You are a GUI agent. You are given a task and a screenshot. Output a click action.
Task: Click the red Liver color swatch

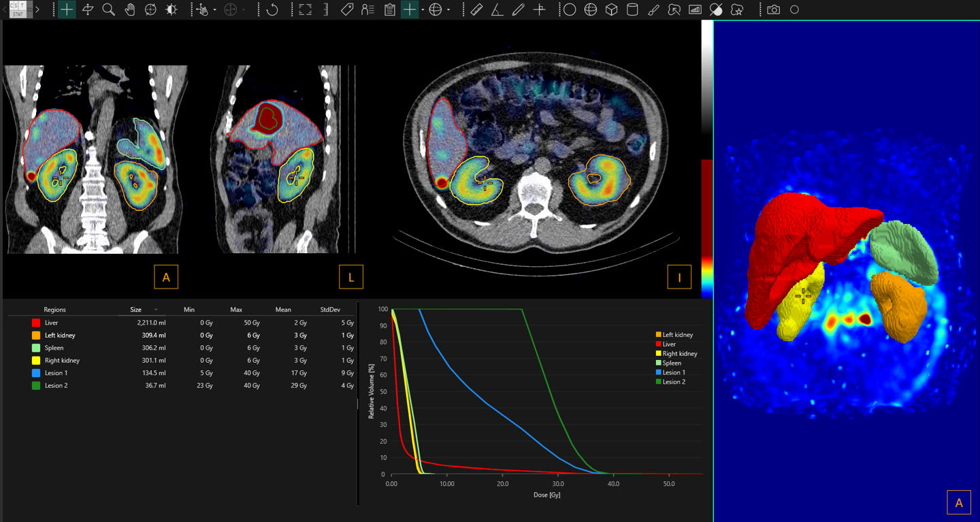pos(36,323)
